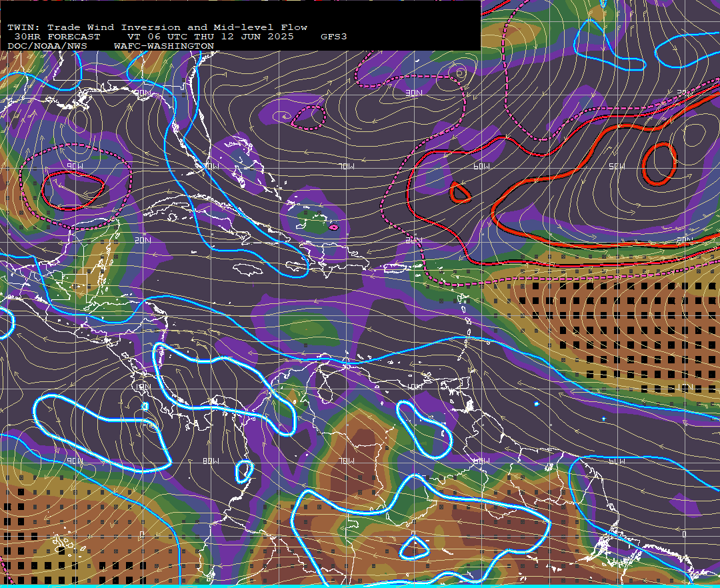Screen dimensions: 720x588
Task: Click the "DOC/NOAA/NWS" header text
Action: tap(47, 47)
